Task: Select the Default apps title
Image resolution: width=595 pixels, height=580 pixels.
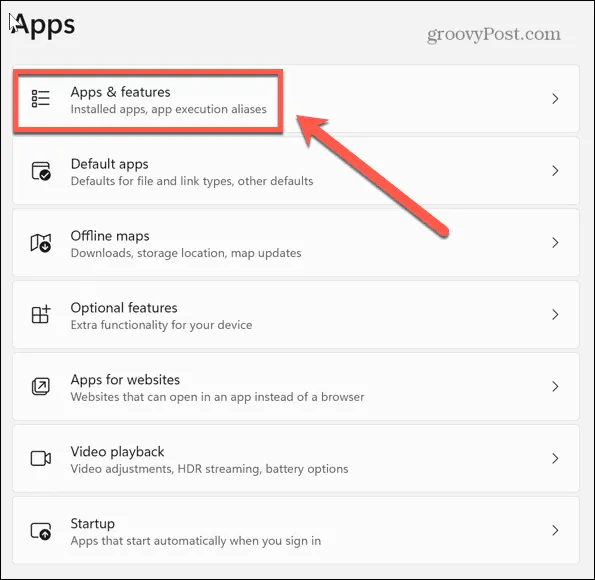Action: click(x=109, y=164)
